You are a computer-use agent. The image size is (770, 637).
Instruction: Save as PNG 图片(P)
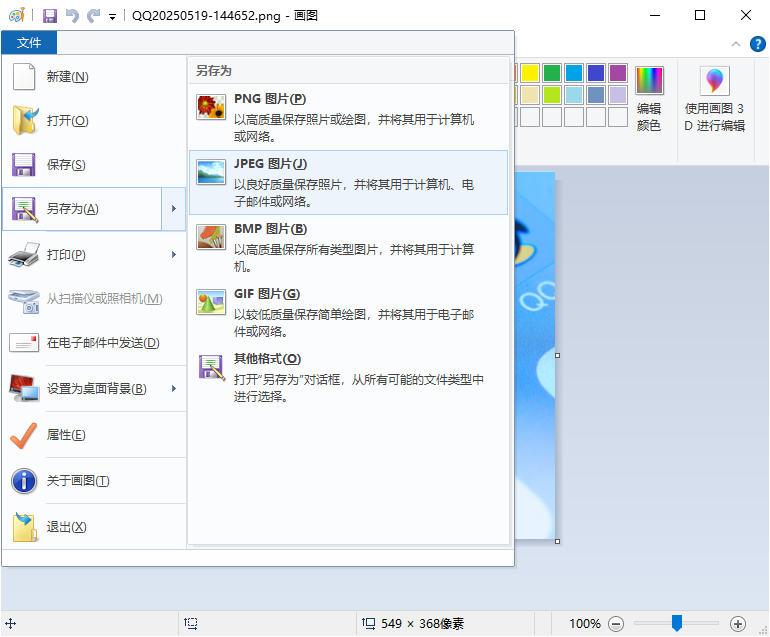tap(348, 117)
